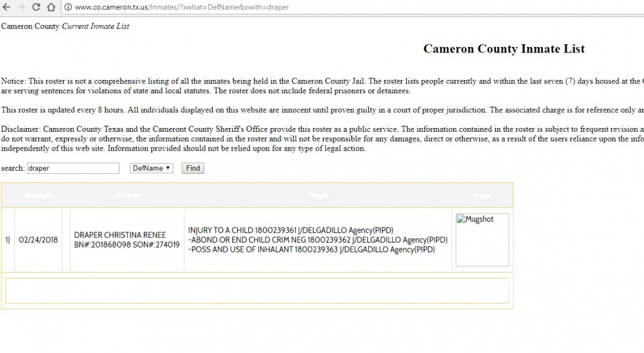Click the Find button
The height and width of the screenshot is (353, 644).
pyautogui.click(x=193, y=168)
